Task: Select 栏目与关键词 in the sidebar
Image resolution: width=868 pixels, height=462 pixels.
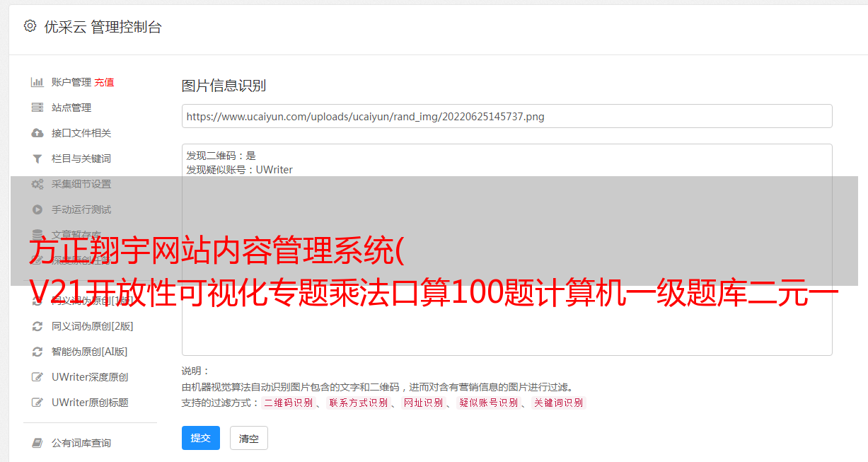Action: click(81, 158)
